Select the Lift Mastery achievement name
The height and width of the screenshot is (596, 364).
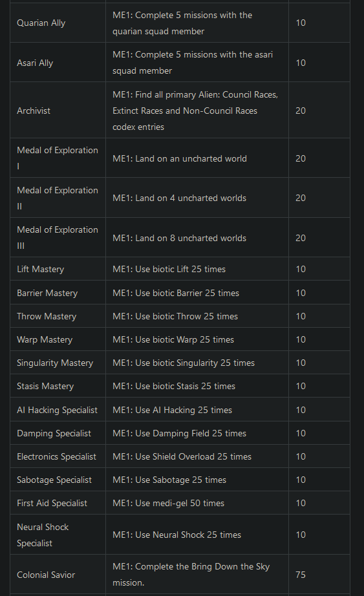(40, 269)
